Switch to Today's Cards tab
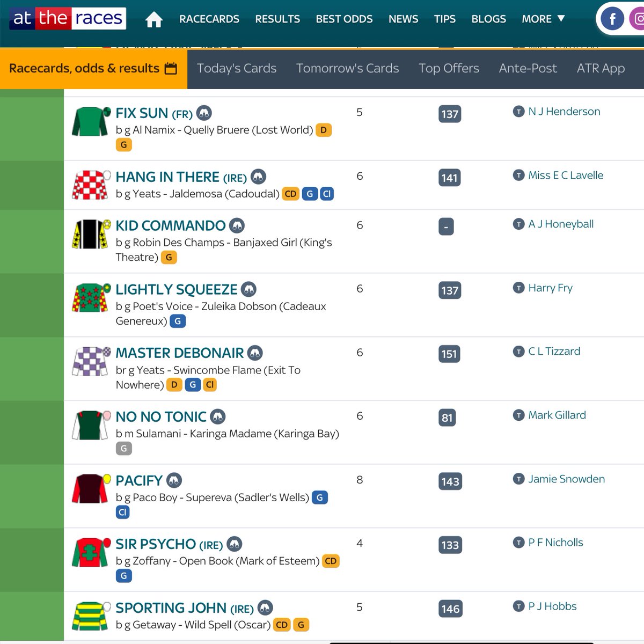Viewport: 644px width, 644px height. 237,69
